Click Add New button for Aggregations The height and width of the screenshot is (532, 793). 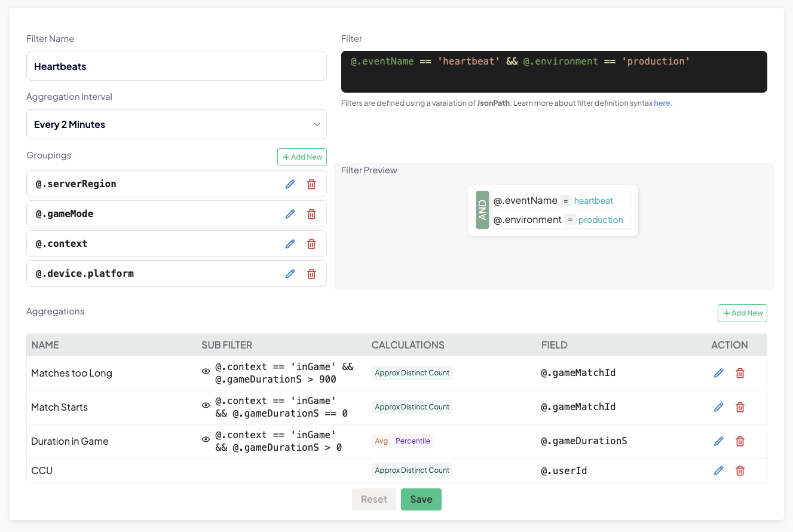pos(742,313)
